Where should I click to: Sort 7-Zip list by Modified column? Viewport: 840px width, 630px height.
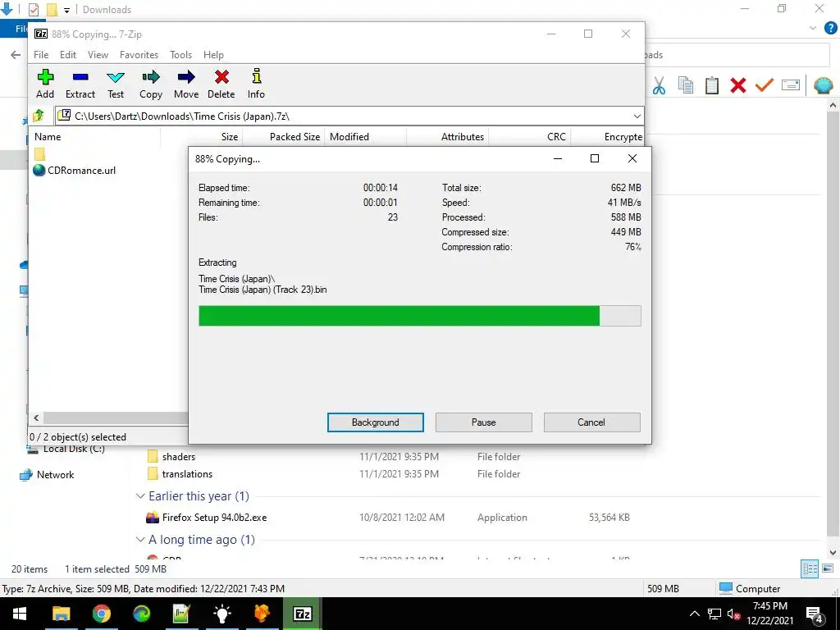point(365,137)
